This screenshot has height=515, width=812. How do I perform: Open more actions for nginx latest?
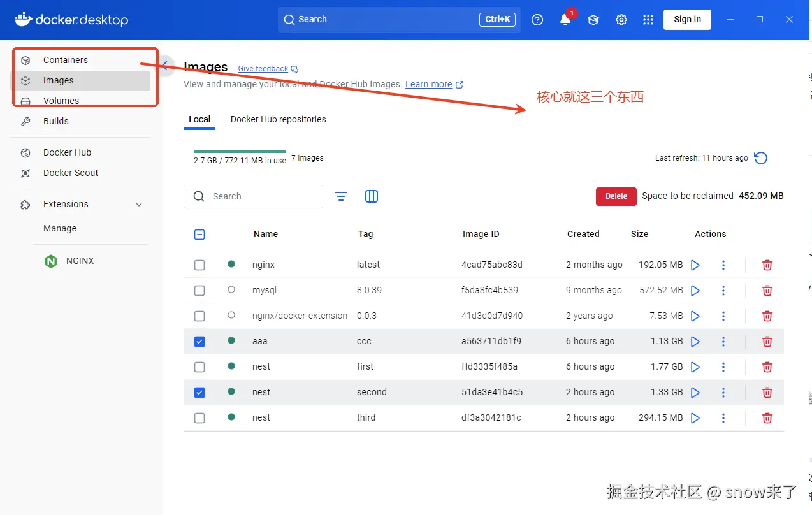(723, 265)
